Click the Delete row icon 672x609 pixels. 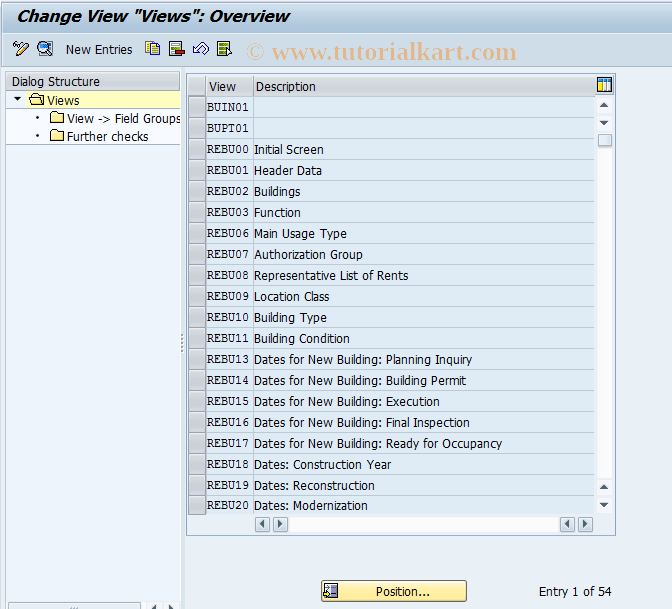177,48
